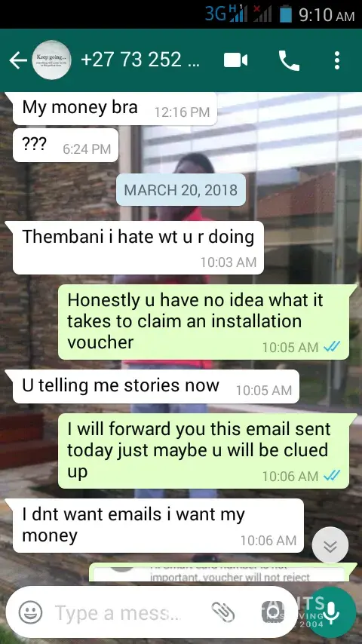This screenshot has height=644, width=362.
Task: Start a video call
Action: tap(235, 60)
